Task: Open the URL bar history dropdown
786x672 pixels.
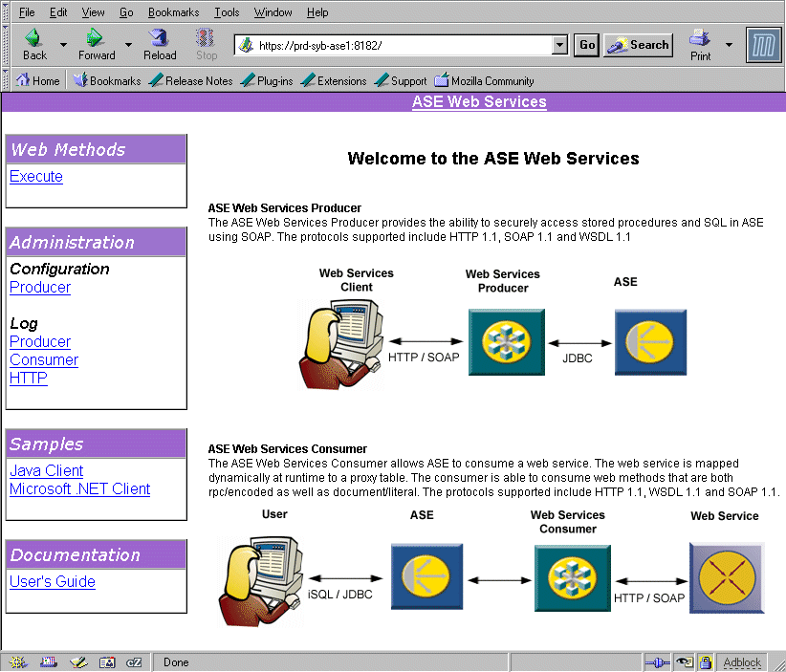Action: [x=560, y=45]
